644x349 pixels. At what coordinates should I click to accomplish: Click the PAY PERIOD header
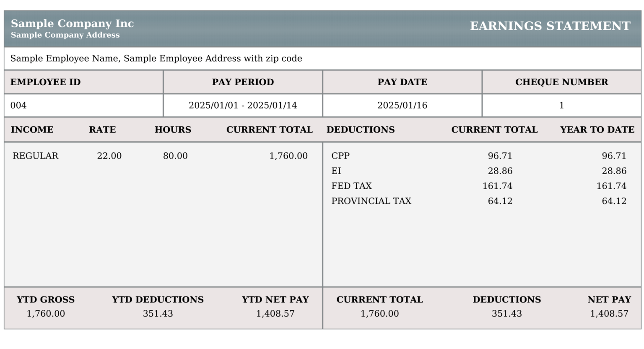(x=243, y=82)
